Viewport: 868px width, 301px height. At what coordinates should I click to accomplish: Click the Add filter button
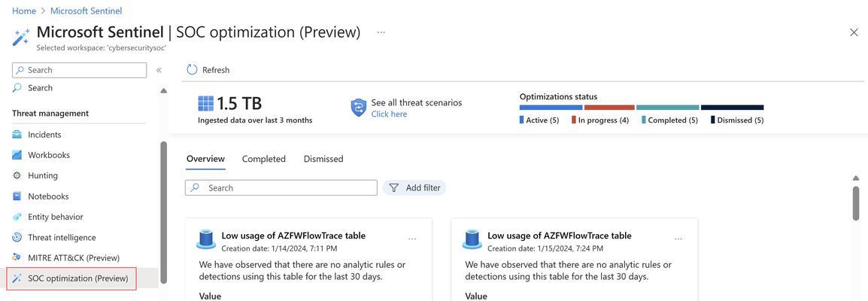414,188
